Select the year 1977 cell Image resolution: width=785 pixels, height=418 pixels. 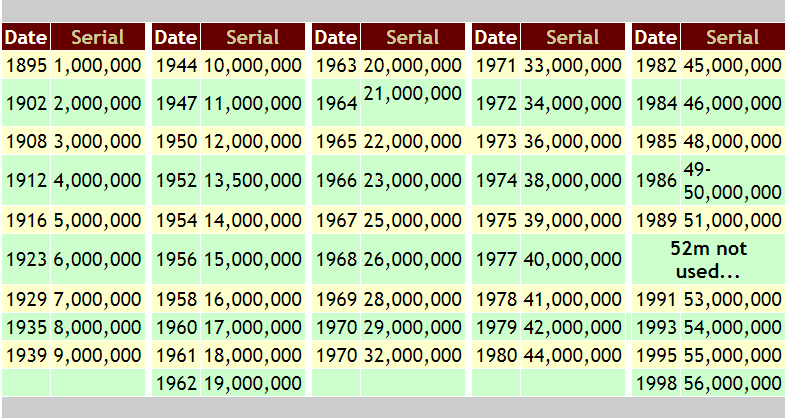496,259
